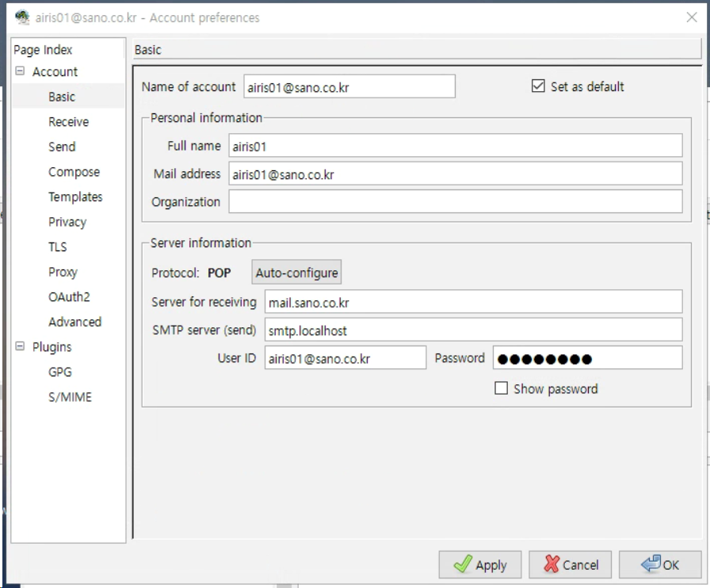Click the empty Organization field
Viewport: 710px width, 588px height.
click(455, 201)
